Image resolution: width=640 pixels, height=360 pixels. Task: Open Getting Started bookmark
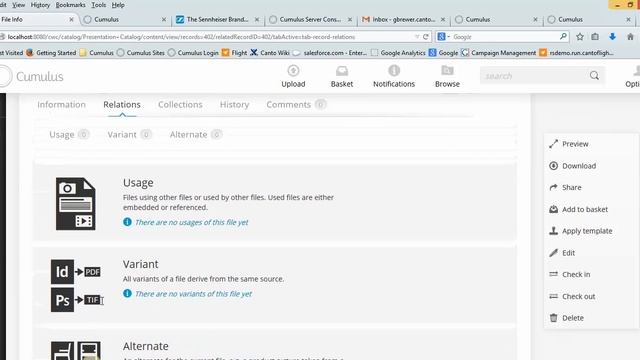click(x=51, y=53)
